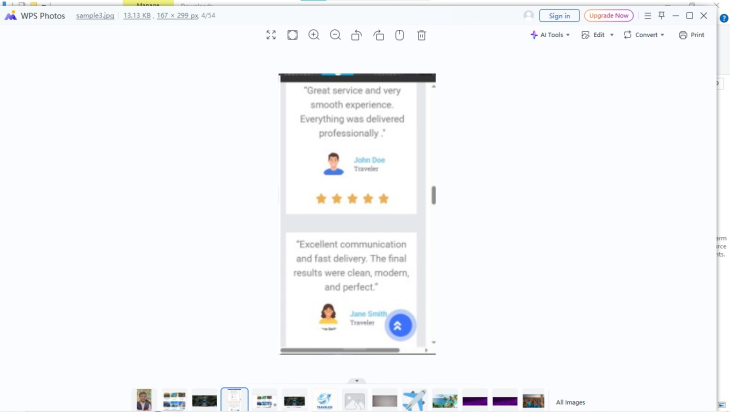Click the fit-to-window icon

(x=292, y=35)
